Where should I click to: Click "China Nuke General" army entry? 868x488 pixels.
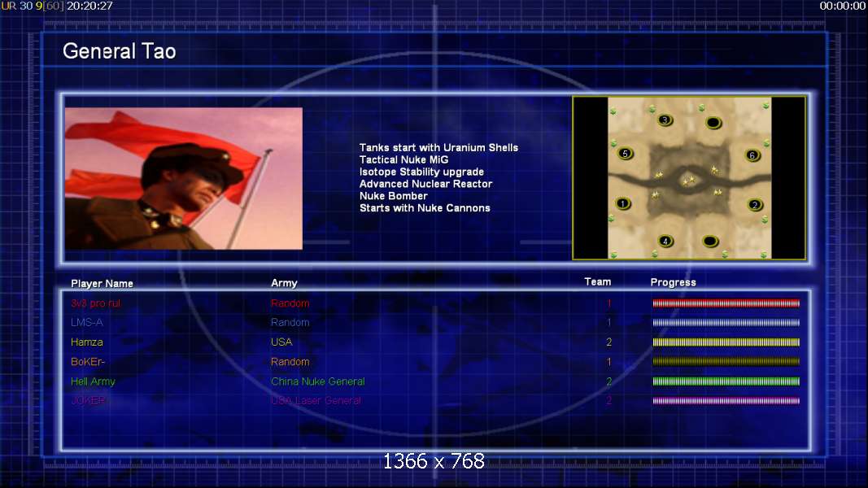point(318,381)
